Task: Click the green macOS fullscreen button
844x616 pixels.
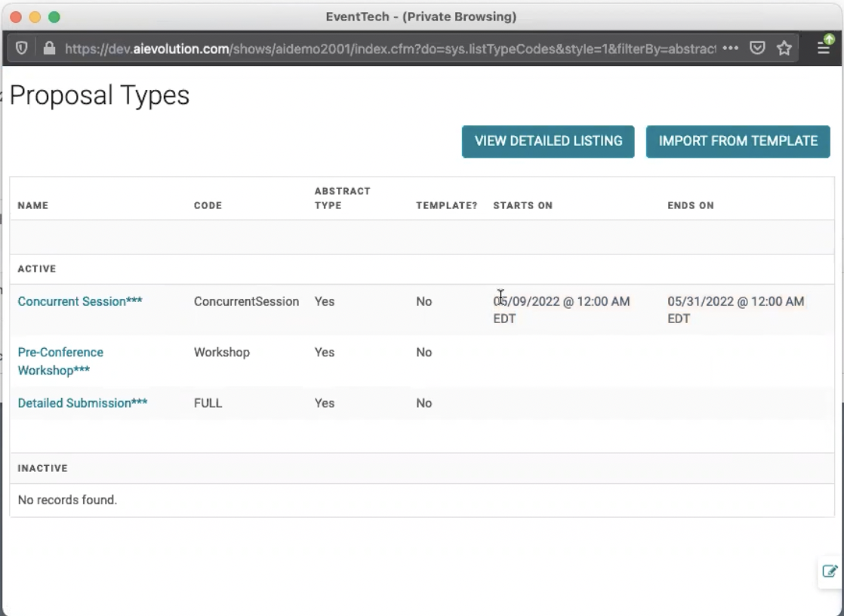Action: (54, 17)
